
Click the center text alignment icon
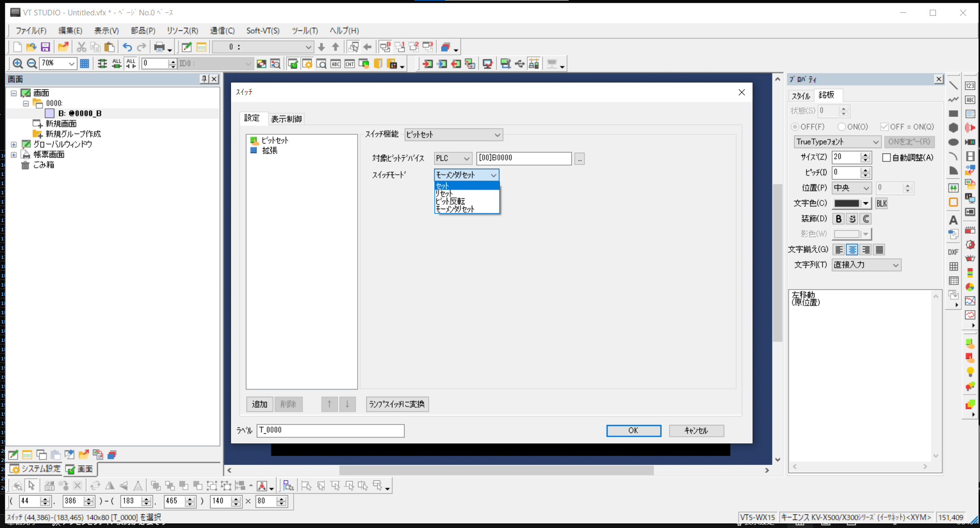(852, 250)
